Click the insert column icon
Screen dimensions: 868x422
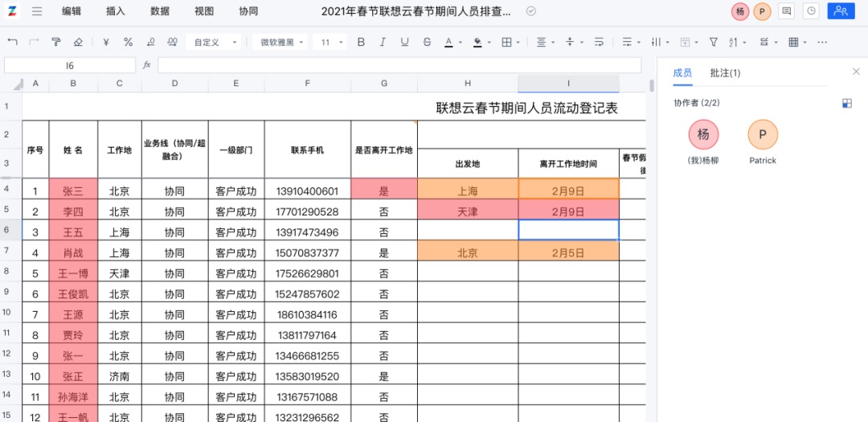pos(656,42)
